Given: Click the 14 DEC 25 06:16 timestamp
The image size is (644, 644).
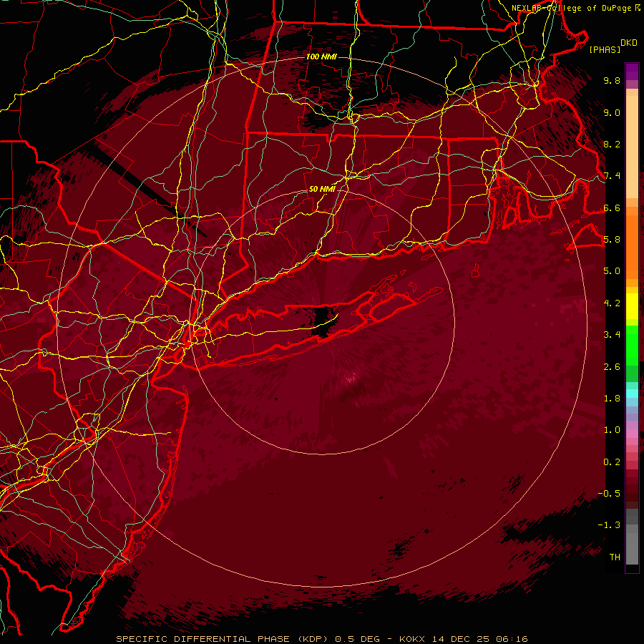Looking at the screenshot, I should coord(479,639).
